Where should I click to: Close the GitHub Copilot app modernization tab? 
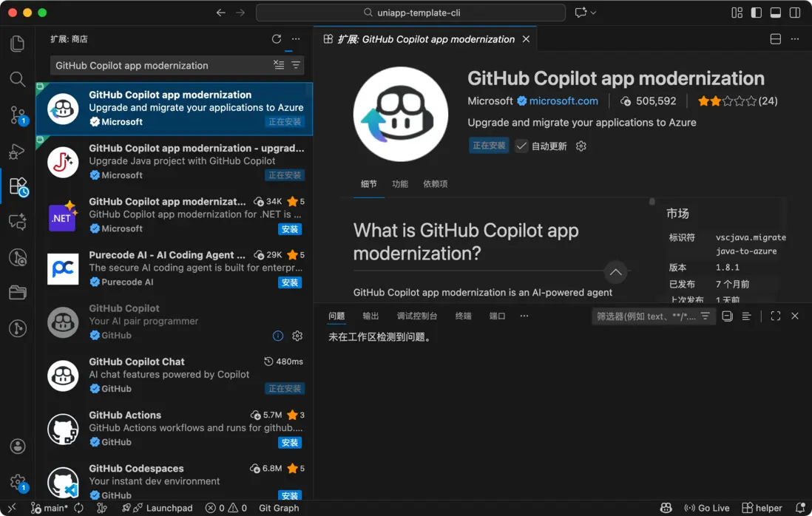click(x=526, y=39)
